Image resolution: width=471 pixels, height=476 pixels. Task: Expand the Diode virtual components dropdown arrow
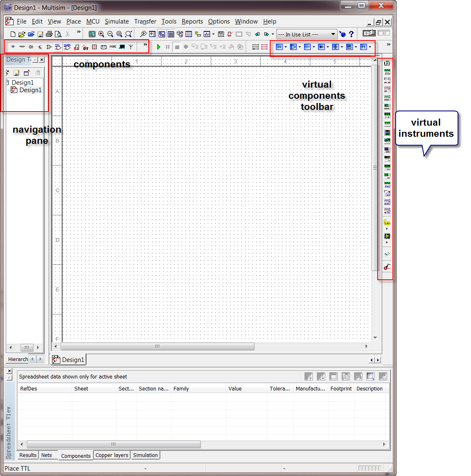(328, 47)
